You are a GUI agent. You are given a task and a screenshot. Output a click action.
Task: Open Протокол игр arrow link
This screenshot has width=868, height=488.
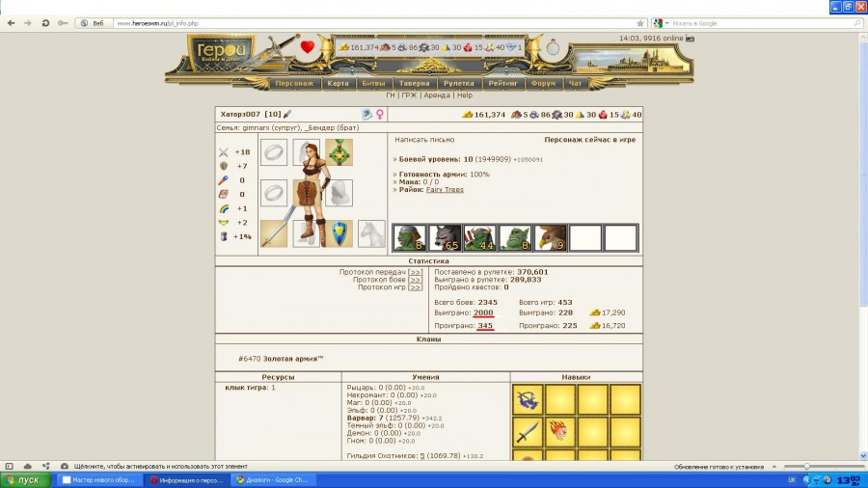tap(415, 287)
